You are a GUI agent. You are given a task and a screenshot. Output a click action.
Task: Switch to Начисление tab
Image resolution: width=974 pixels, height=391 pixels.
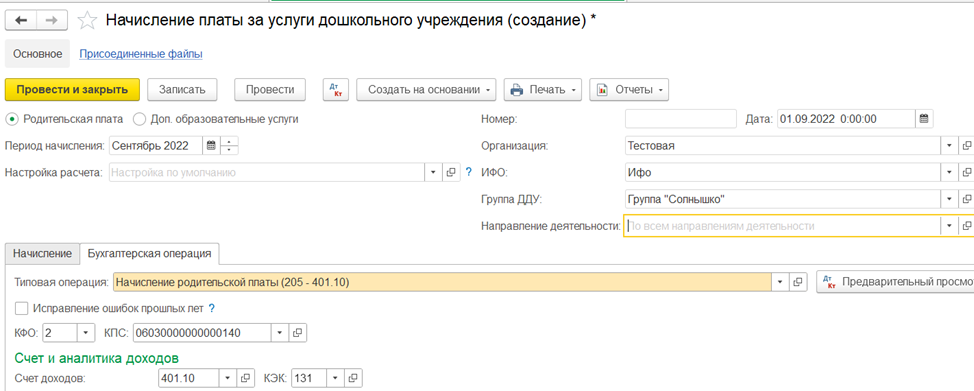pos(42,254)
